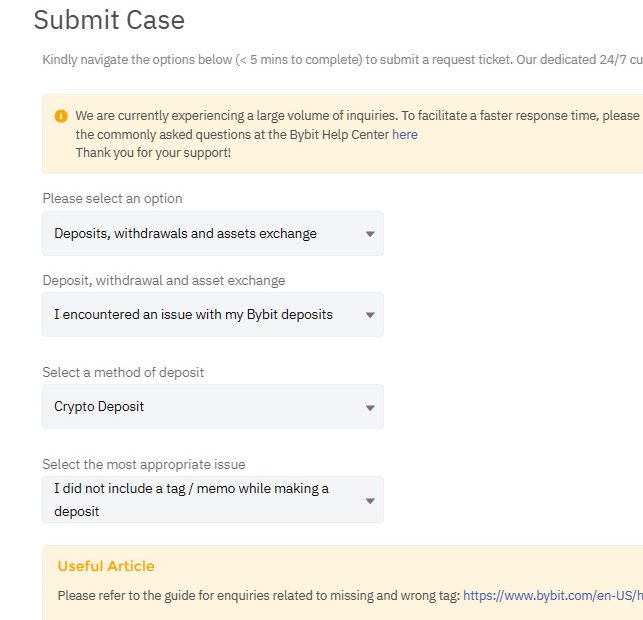Click the 'Select the most appropriate issue' label

coord(144,464)
